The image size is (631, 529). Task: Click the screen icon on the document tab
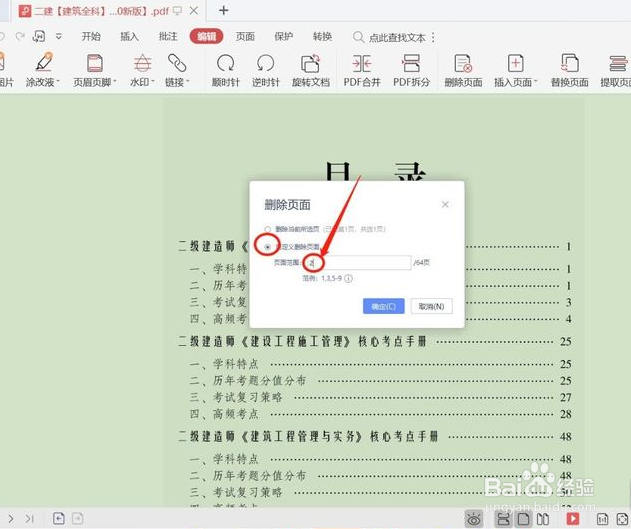coord(177,11)
